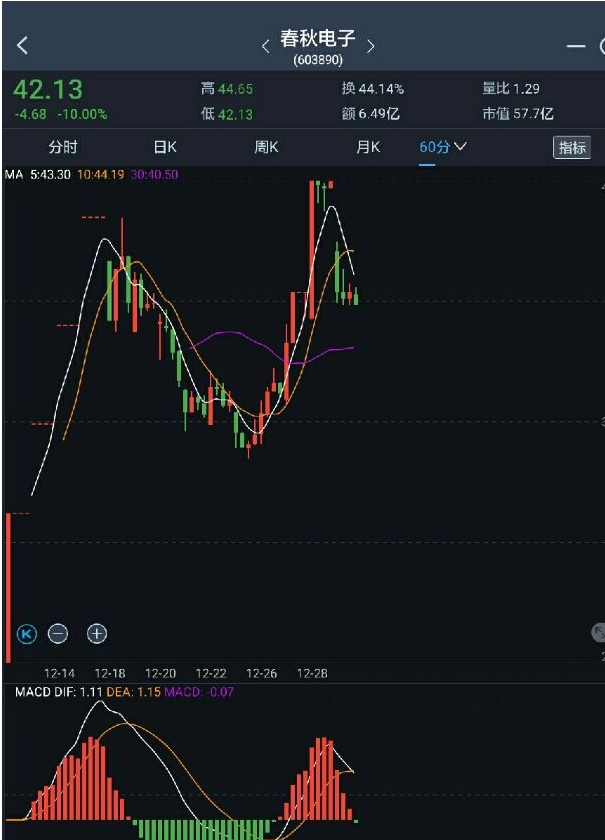Screen dimensions: 605x840
Task: Click the 12-14 date axis label
Action: [x=59, y=673]
